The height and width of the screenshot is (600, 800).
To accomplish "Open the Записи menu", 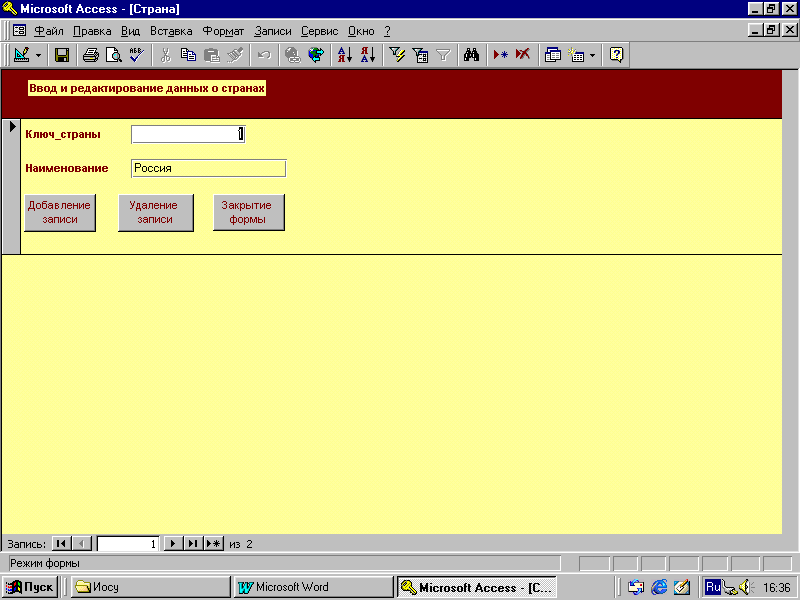I will [x=272, y=31].
